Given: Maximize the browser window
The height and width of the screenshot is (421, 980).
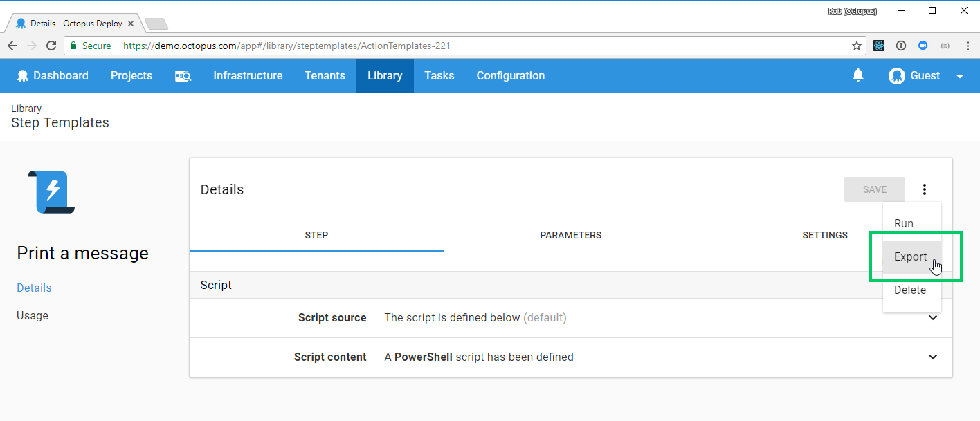Looking at the screenshot, I should (x=932, y=10).
